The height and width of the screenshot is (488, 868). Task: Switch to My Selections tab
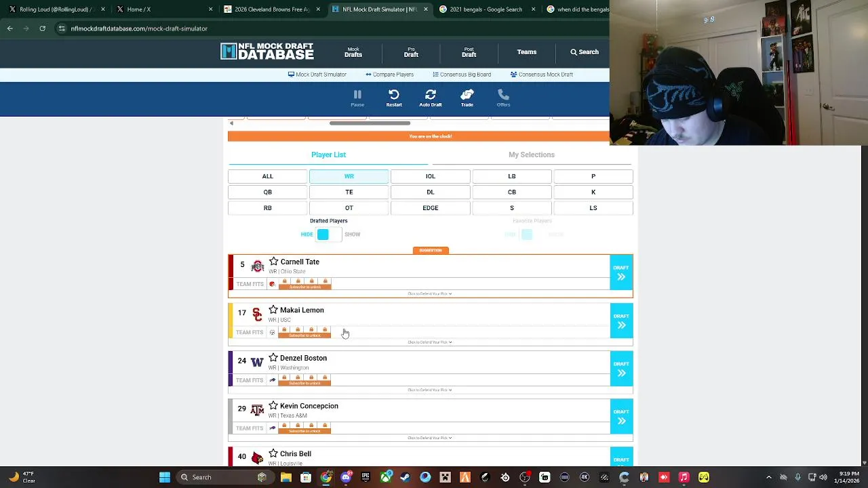point(532,155)
